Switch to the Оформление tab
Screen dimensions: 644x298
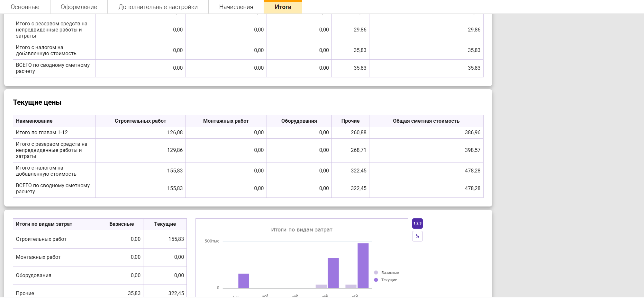tap(79, 7)
